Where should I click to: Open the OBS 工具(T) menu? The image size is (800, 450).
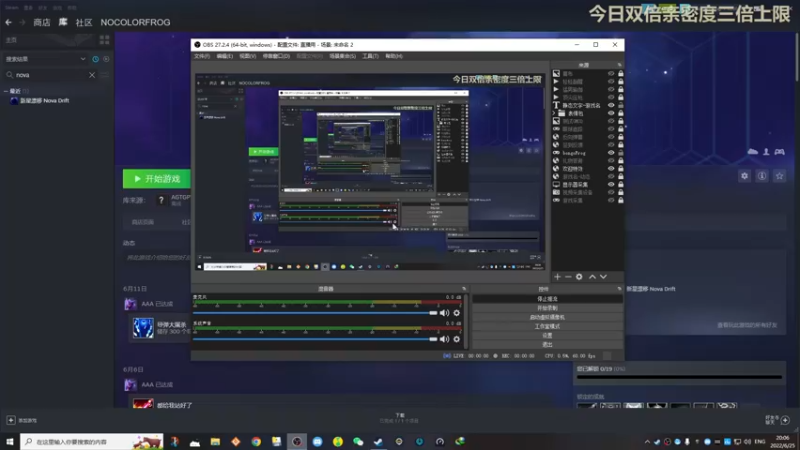click(370, 56)
